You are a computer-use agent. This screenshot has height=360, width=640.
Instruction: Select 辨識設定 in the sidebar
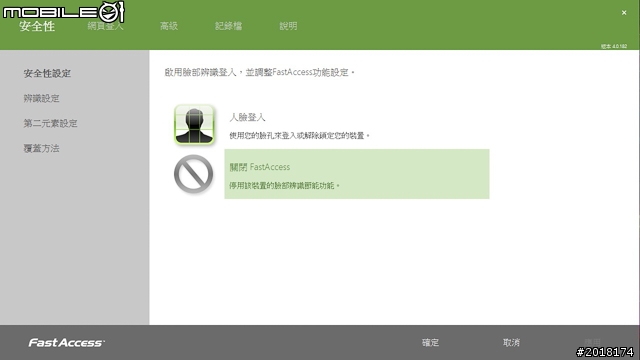41,98
